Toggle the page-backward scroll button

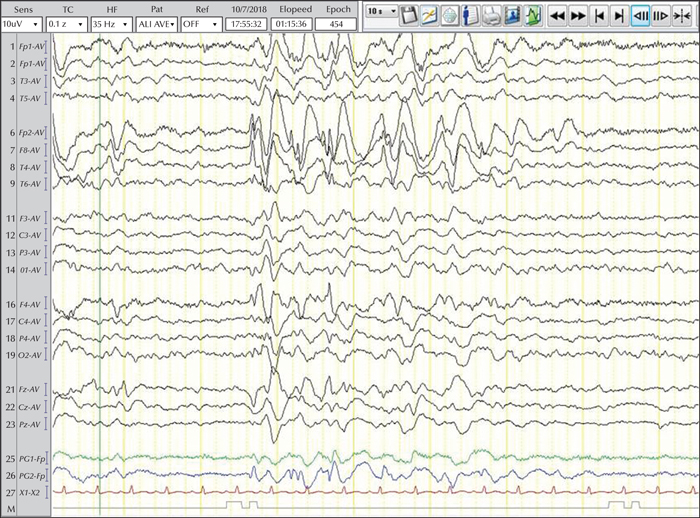point(641,16)
